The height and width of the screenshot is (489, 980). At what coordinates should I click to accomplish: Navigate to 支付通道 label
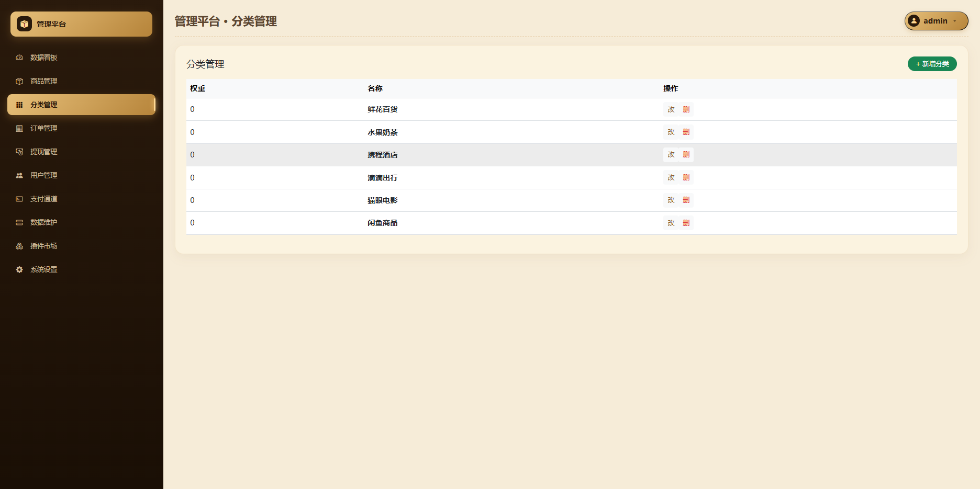44,199
